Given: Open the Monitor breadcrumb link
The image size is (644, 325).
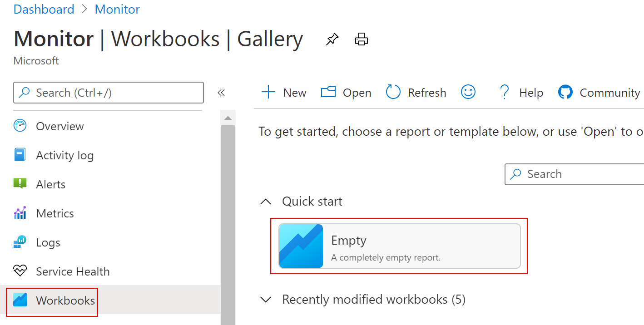Looking at the screenshot, I should coord(117,10).
